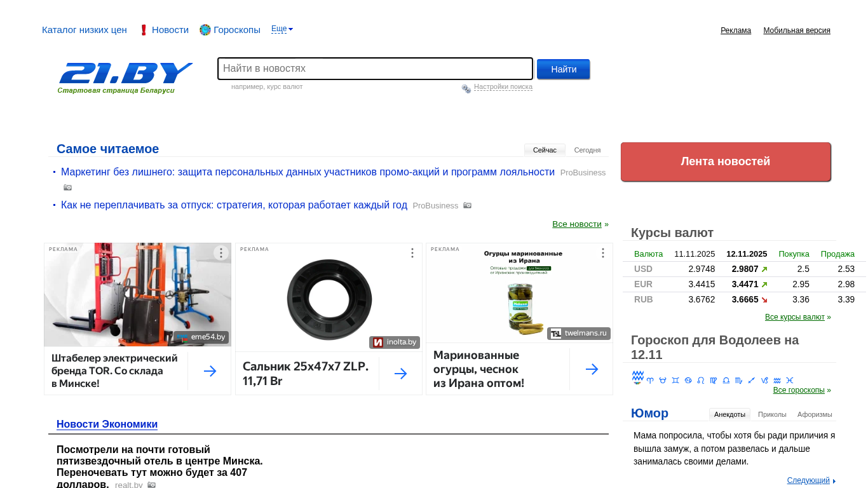Screen dimensions: 868x488
Task: Open the Новости Экономики section heading
Action: point(107,424)
